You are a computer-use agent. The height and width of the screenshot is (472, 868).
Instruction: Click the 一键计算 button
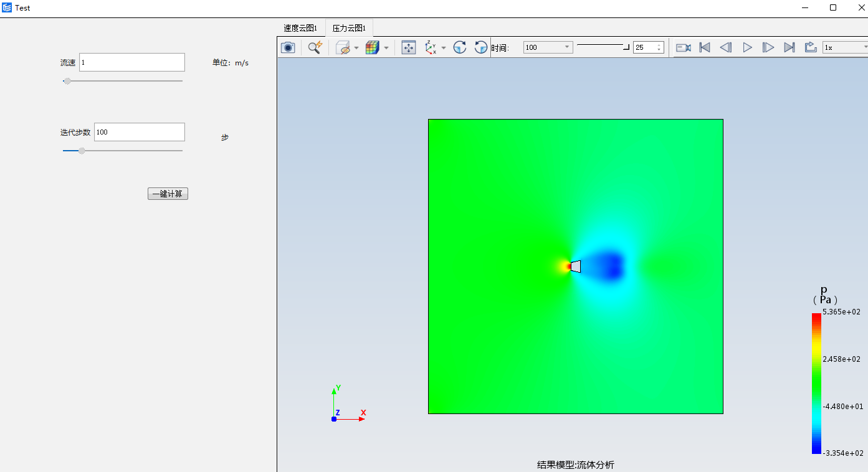tap(168, 194)
